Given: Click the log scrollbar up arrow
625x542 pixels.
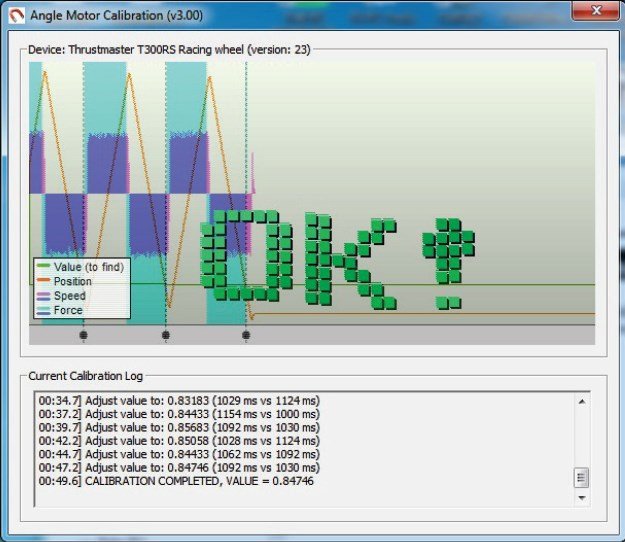Looking at the screenshot, I should pyautogui.click(x=581, y=401).
